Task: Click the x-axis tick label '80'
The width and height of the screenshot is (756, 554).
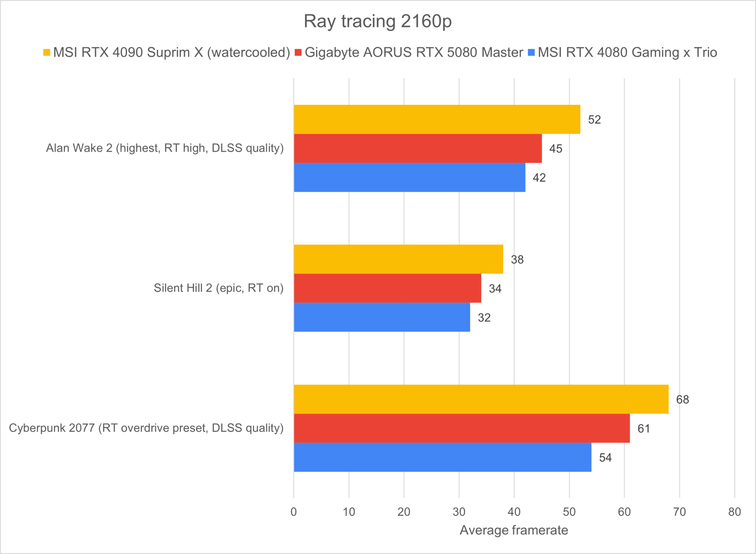Action: [734, 512]
